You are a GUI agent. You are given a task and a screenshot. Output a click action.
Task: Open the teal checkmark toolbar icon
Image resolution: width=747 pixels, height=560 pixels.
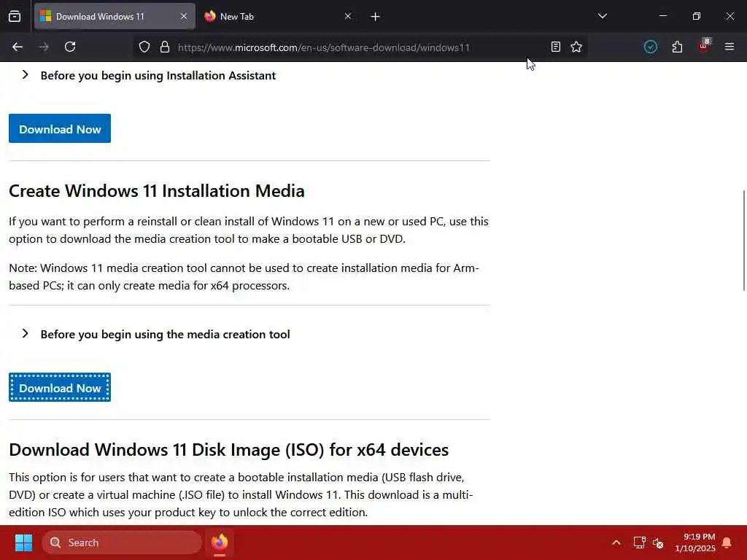tap(650, 47)
